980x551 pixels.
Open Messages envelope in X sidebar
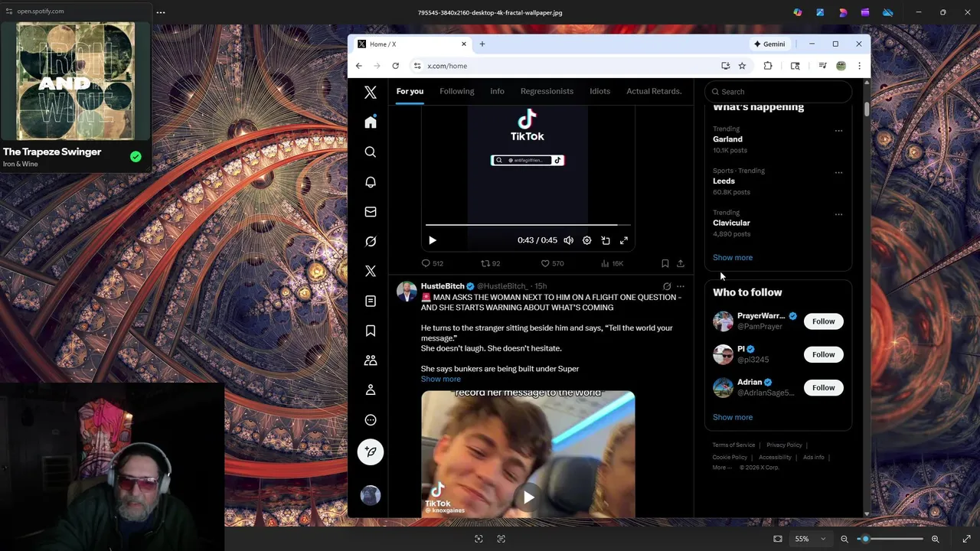click(x=371, y=212)
